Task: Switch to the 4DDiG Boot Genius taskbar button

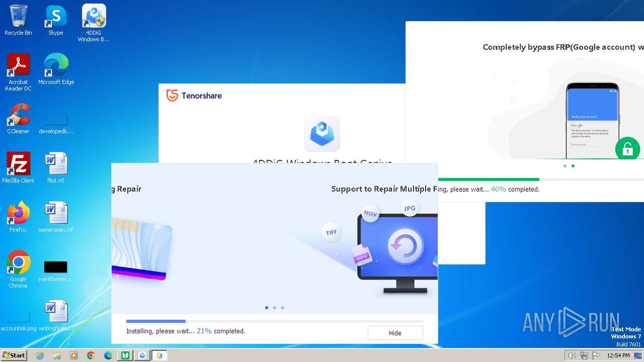Action: point(142,355)
